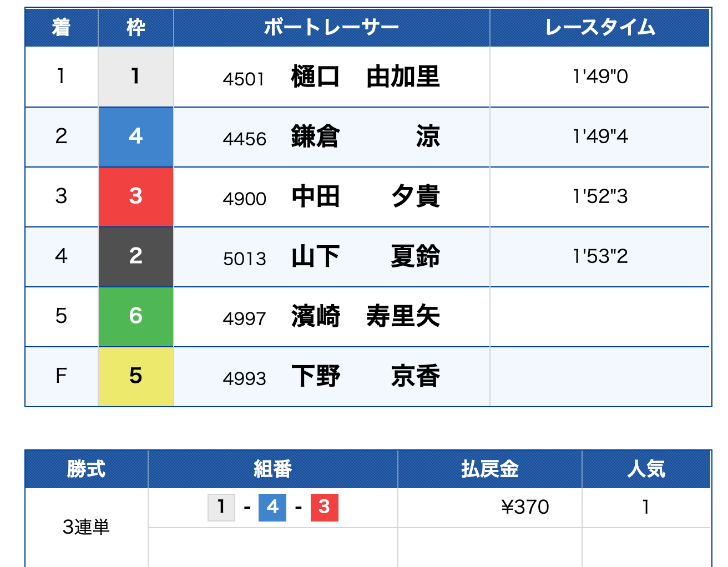Click the yellow lane 5 cell
The image size is (728, 567).
point(136,376)
